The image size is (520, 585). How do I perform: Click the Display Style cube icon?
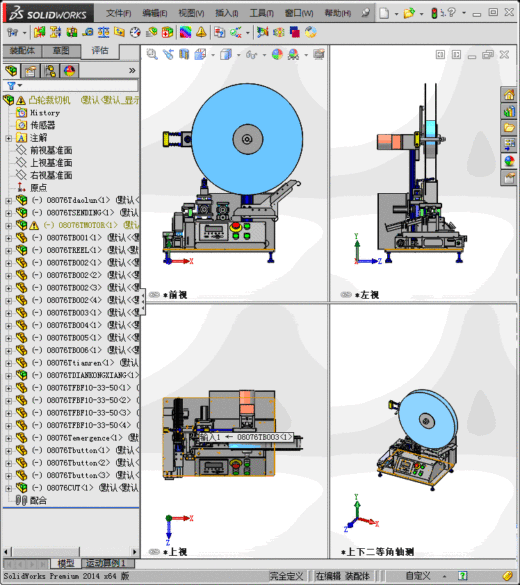pos(226,54)
